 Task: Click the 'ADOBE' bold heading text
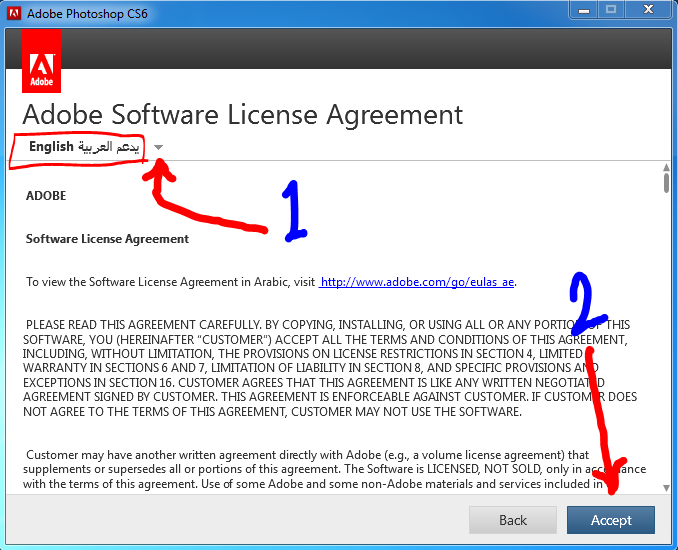(x=46, y=195)
